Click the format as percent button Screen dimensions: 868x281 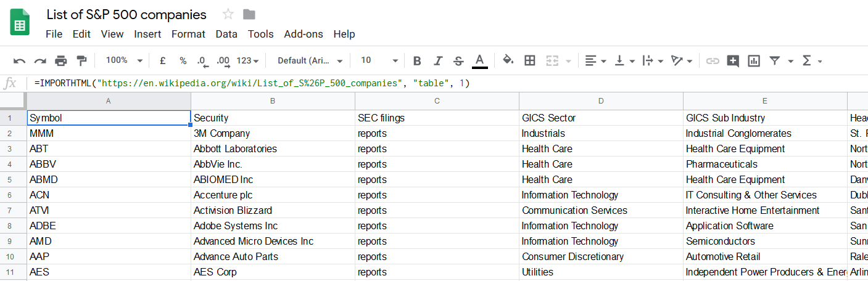pyautogui.click(x=183, y=60)
